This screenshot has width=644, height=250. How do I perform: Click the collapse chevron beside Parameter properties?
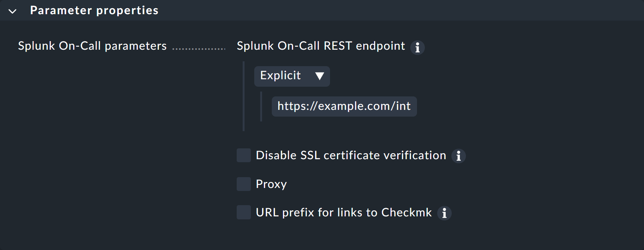coord(12,11)
